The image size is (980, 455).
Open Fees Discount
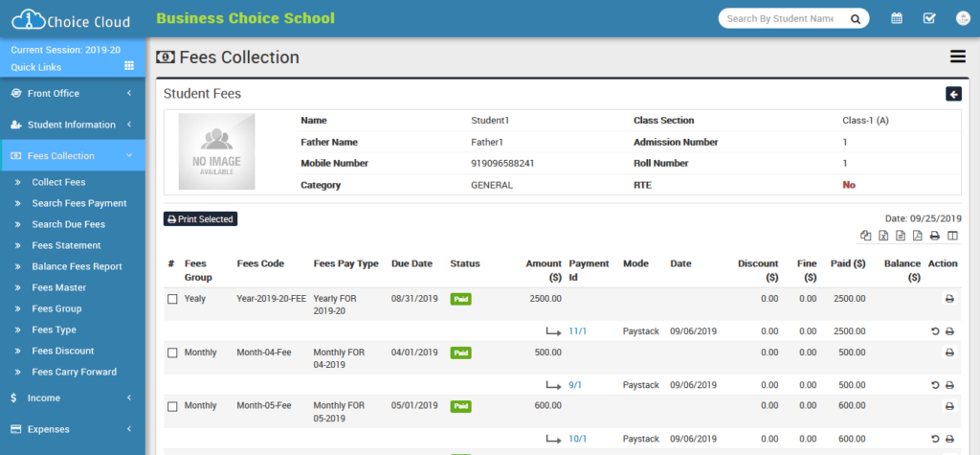click(63, 351)
